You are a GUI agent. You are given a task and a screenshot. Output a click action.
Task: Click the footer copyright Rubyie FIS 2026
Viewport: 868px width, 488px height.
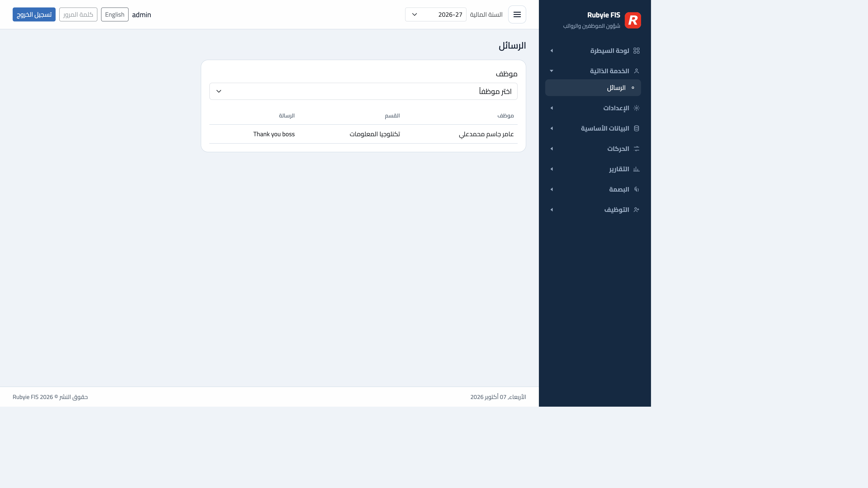pyautogui.click(x=50, y=397)
